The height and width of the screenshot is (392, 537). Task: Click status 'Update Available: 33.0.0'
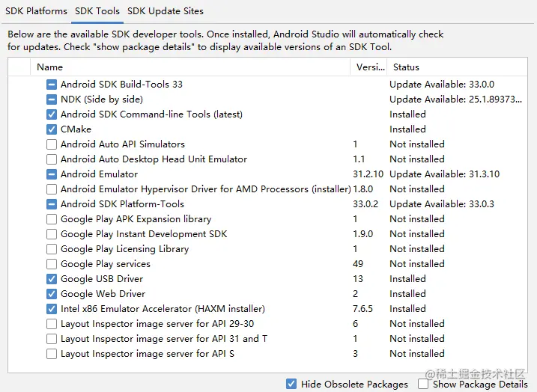click(442, 84)
